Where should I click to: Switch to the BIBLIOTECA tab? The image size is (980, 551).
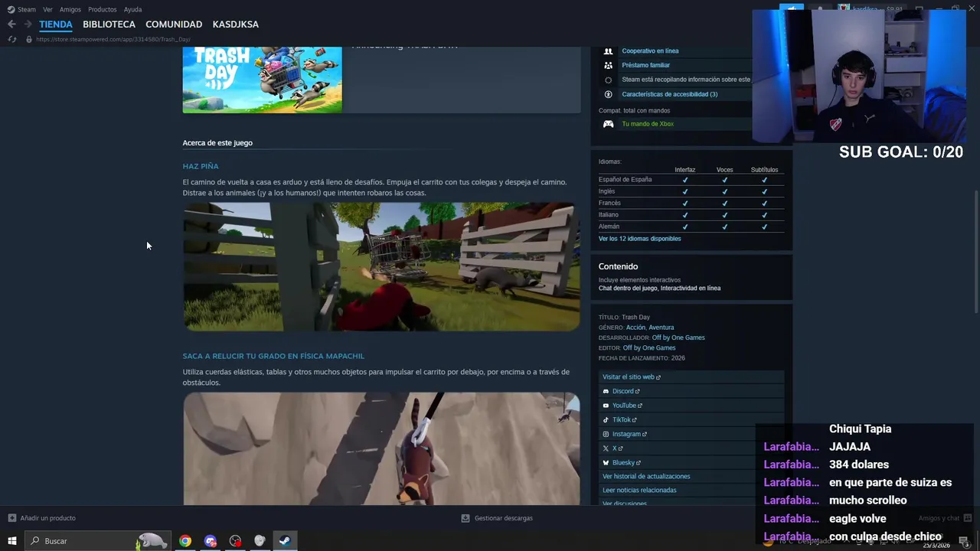[109, 24]
